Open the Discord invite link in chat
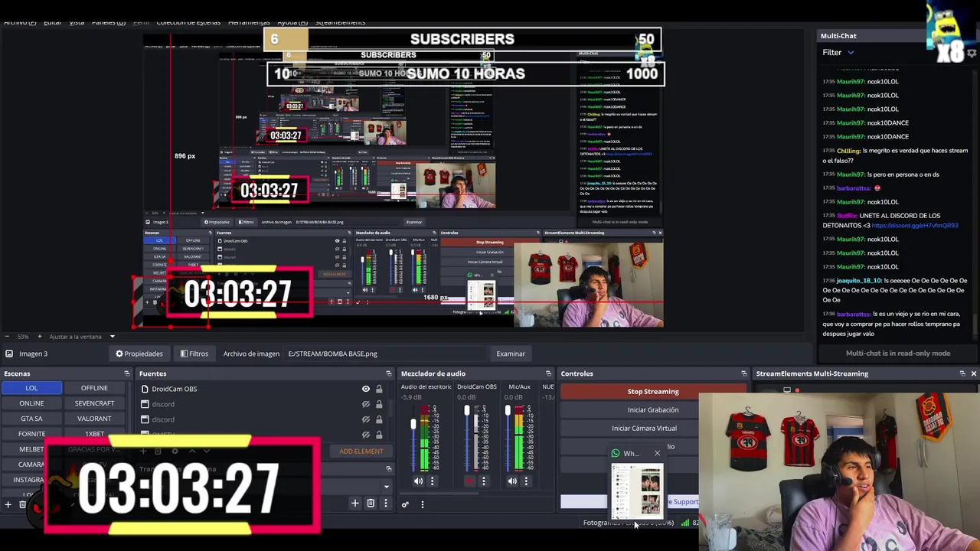 coord(915,226)
